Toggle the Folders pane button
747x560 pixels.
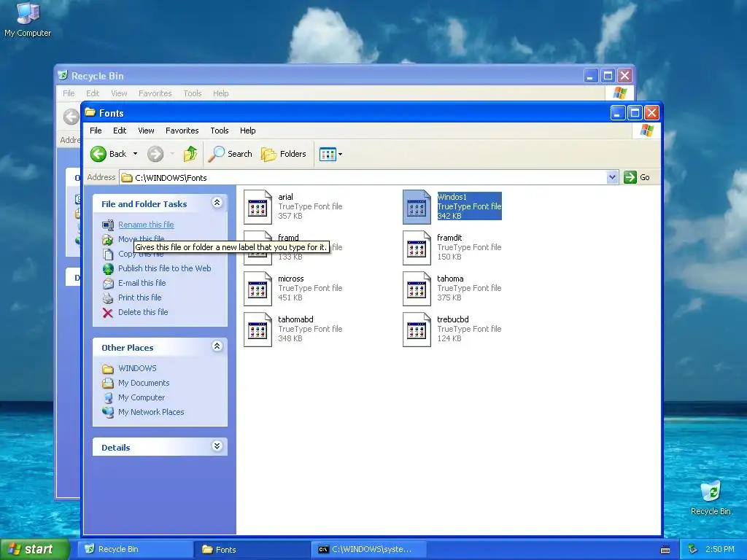coord(284,154)
